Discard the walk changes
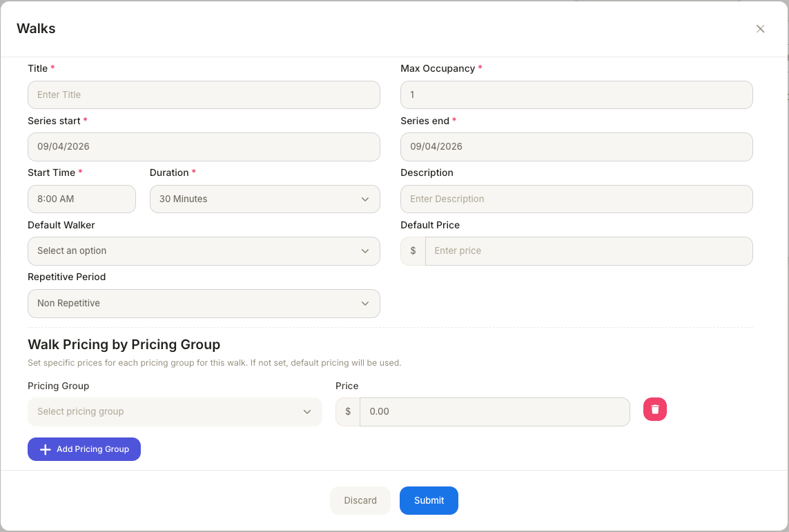Viewport: 789px width, 532px height. (x=360, y=501)
